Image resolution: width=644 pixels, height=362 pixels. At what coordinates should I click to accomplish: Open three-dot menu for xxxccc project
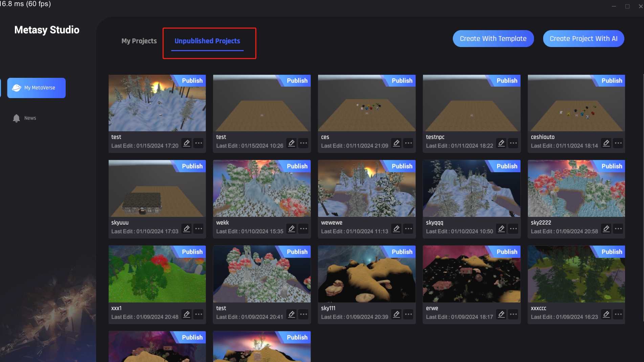point(618,314)
